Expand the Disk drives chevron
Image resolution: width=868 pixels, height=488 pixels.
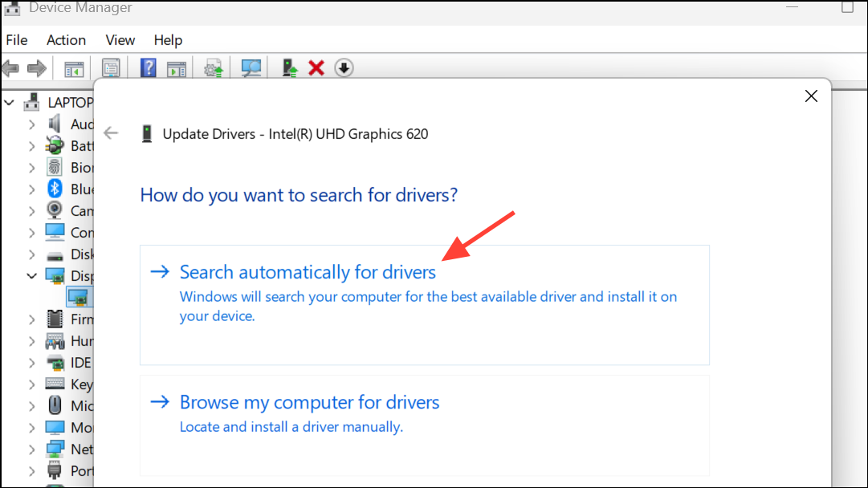click(31, 254)
